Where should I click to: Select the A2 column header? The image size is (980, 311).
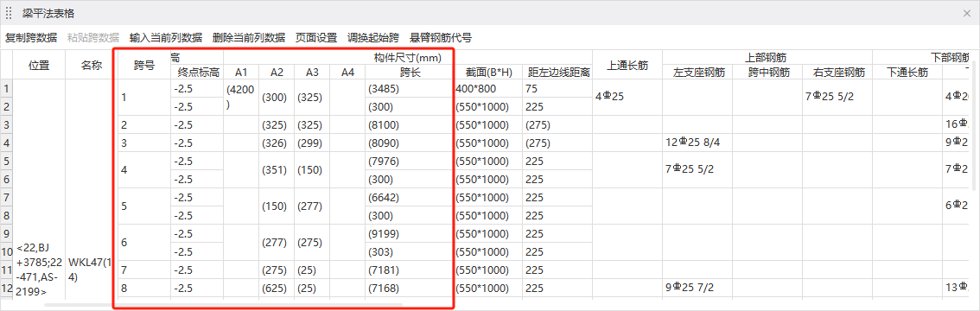(277, 72)
